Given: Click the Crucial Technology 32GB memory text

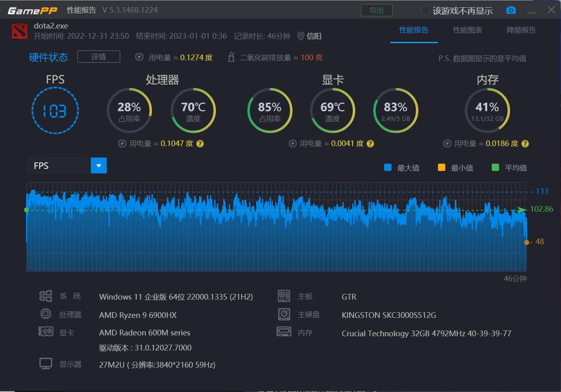Looking at the screenshot, I should [x=426, y=333].
